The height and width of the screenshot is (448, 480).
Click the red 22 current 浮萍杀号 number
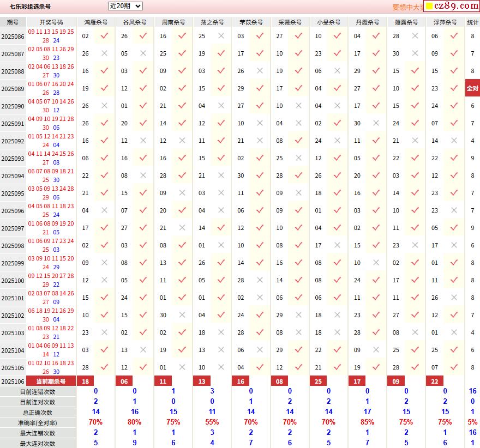click(x=435, y=381)
